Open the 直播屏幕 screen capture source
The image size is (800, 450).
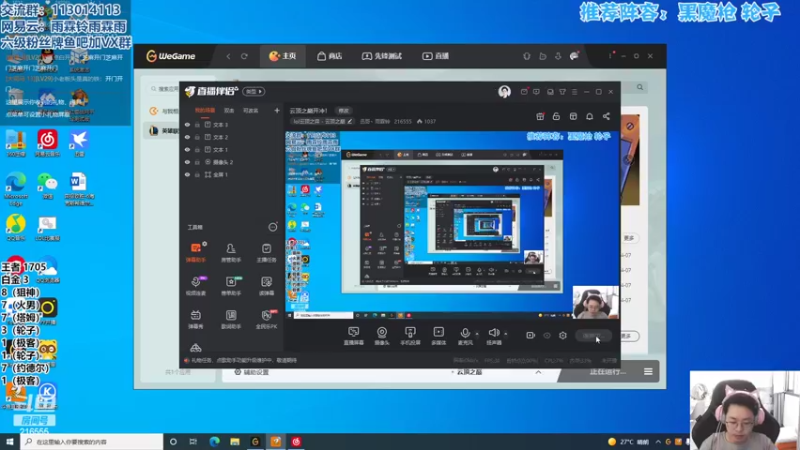point(354,336)
